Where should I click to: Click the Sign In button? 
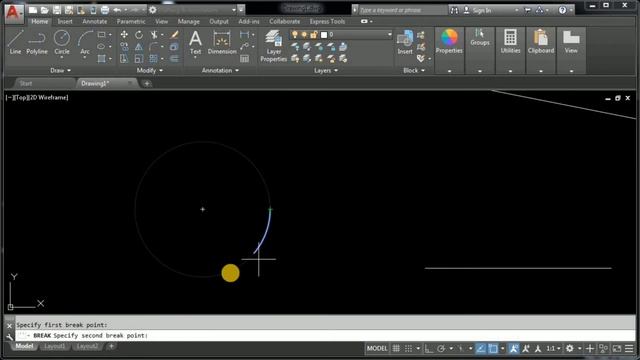[x=478, y=10]
